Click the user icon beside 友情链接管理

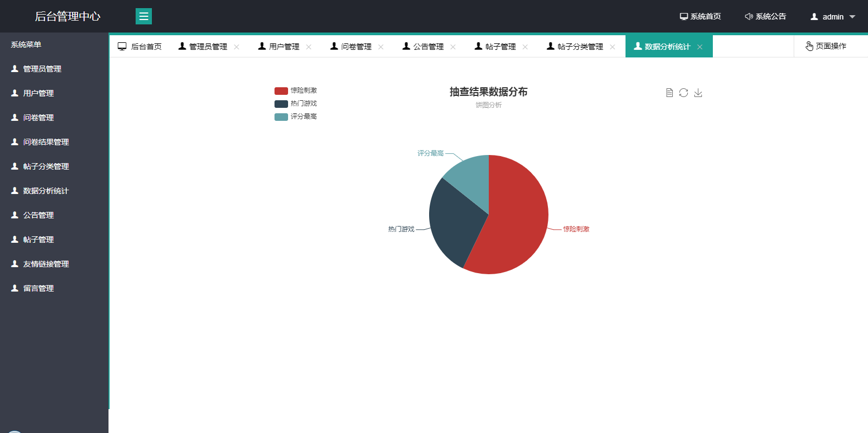pyautogui.click(x=15, y=264)
